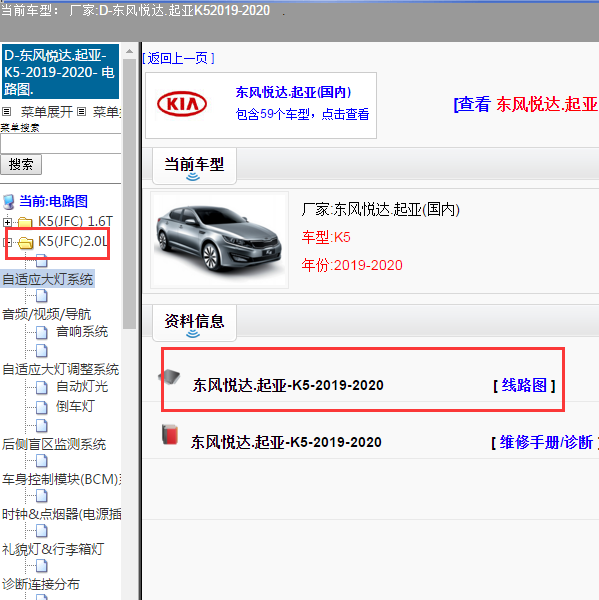The width and height of the screenshot is (599, 600).
Task: Click 包含59个车型,点击查看 link
Action: pyautogui.click(x=302, y=114)
